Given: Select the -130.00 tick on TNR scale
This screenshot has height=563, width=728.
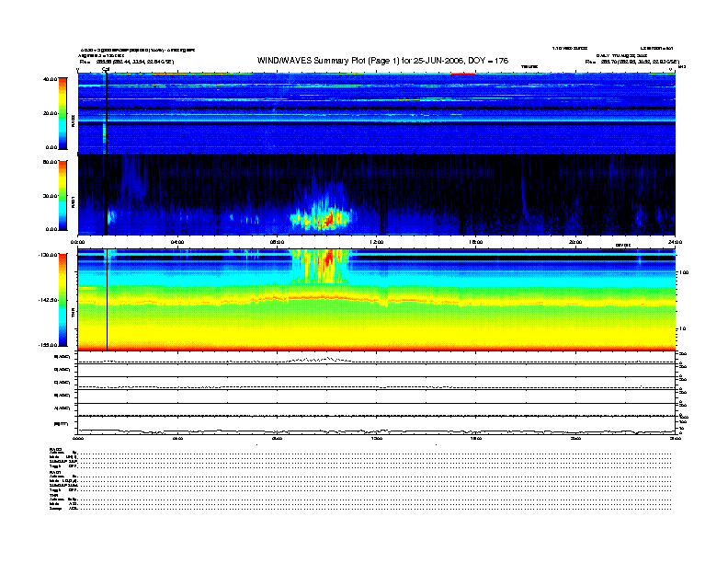Looking at the screenshot, I should 48,255.
